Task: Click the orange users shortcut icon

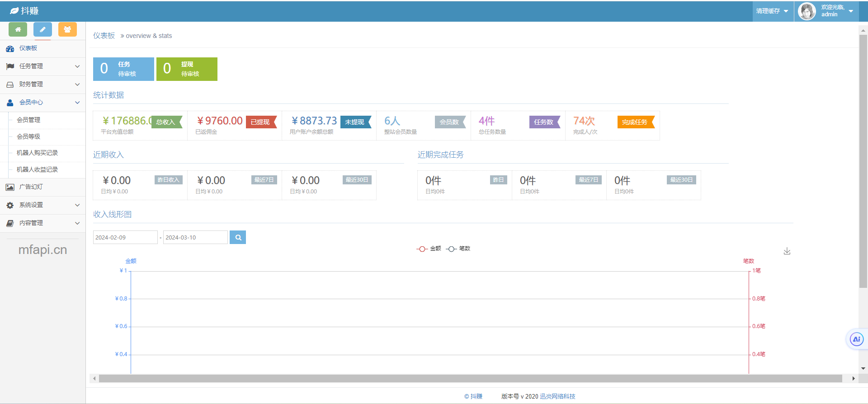Action: (67, 29)
